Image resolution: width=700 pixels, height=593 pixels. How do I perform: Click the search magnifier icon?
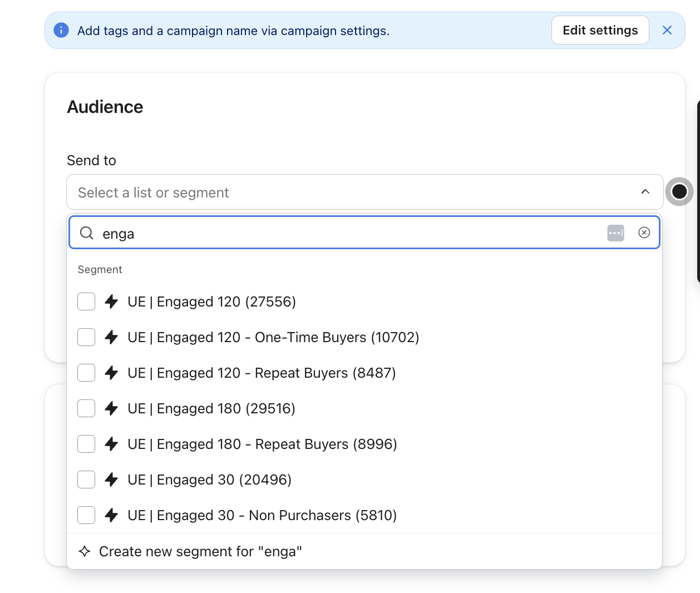[x=87, y=233]
